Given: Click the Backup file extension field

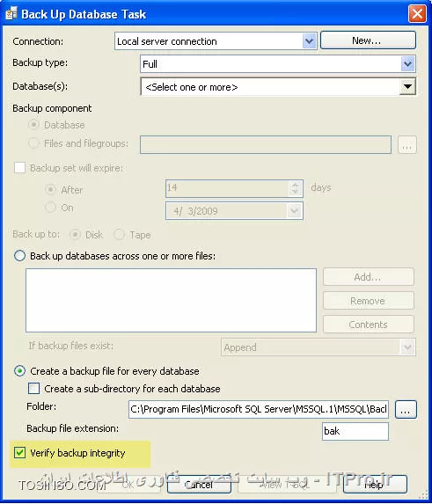Looking at the screenshot, I should (355, 431).
